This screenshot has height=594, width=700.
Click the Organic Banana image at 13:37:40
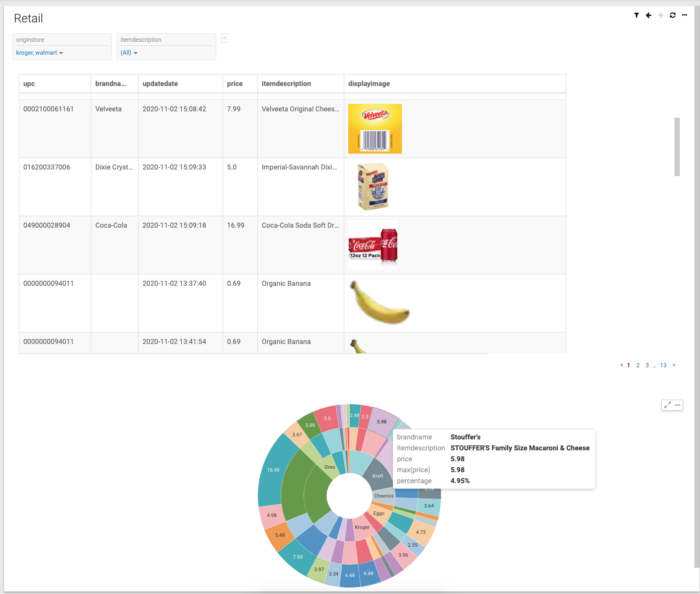[379, 302]
